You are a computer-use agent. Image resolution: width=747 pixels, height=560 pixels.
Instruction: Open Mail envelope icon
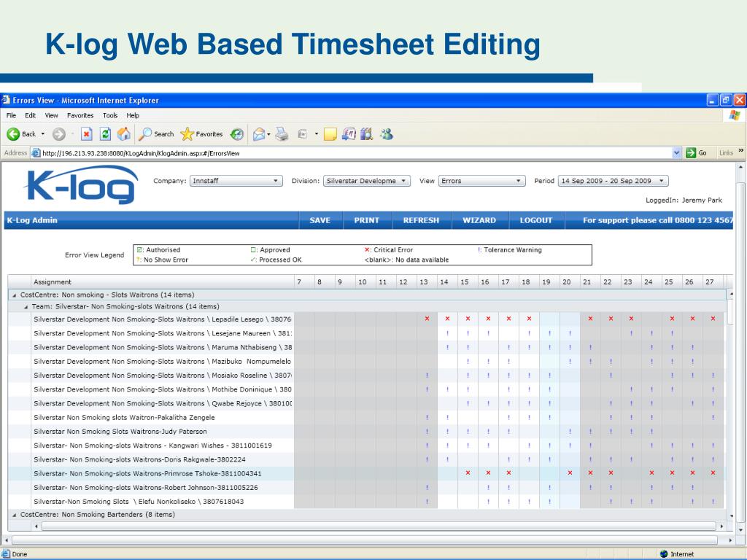tap(259, 134)
